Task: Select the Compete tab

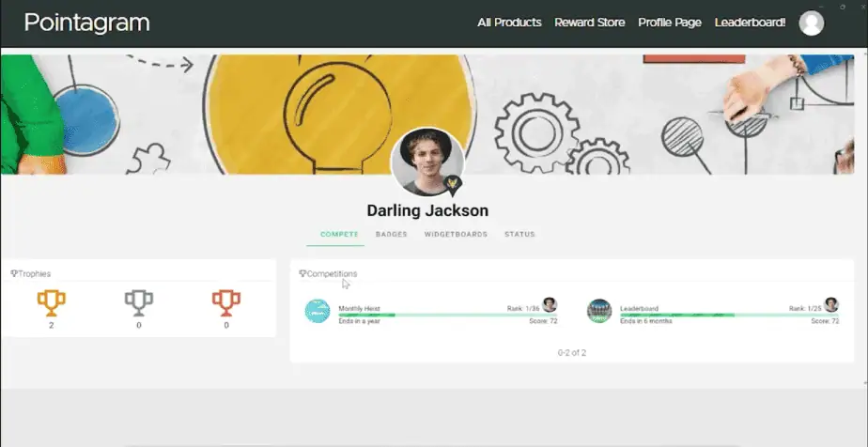Action: tap(339, 234)
